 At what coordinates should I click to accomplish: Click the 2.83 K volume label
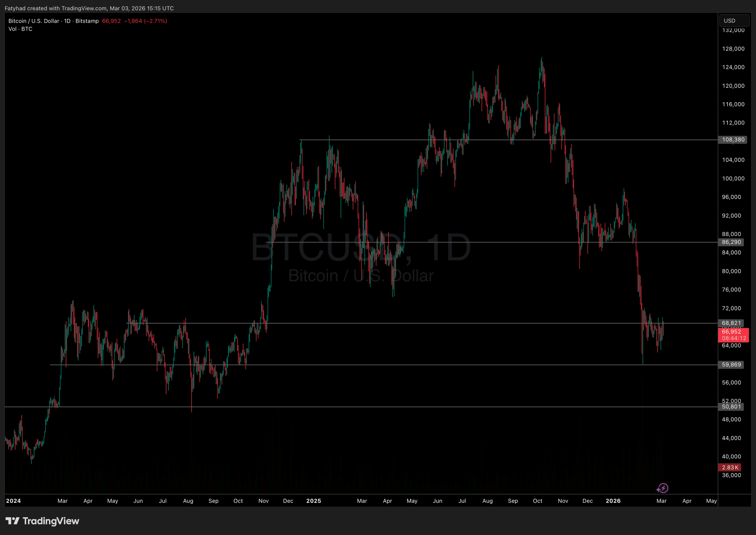coord(730,467)
